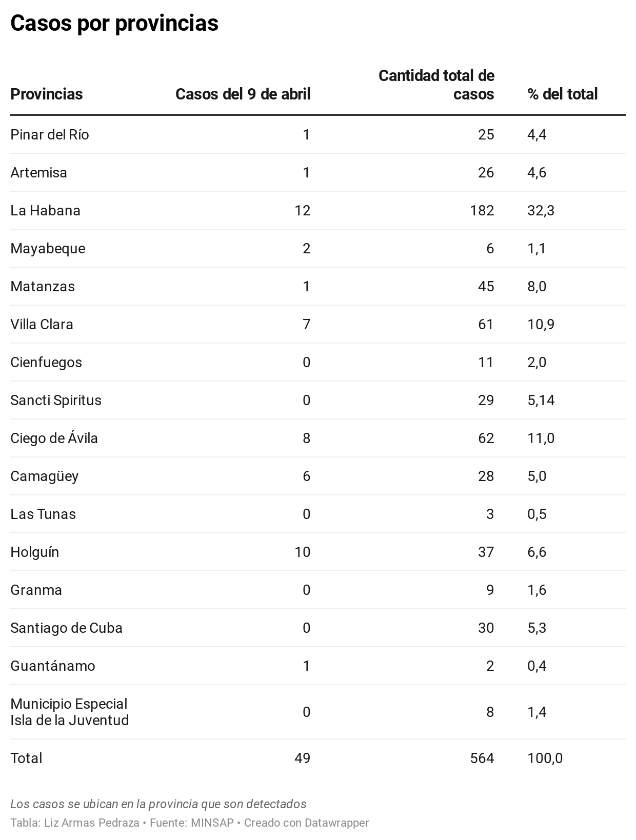The height and width of the screenshot is (840, 636).
Task: Click Sancti Spiritus' 5,14 percentage value
Action: (541, 400)
